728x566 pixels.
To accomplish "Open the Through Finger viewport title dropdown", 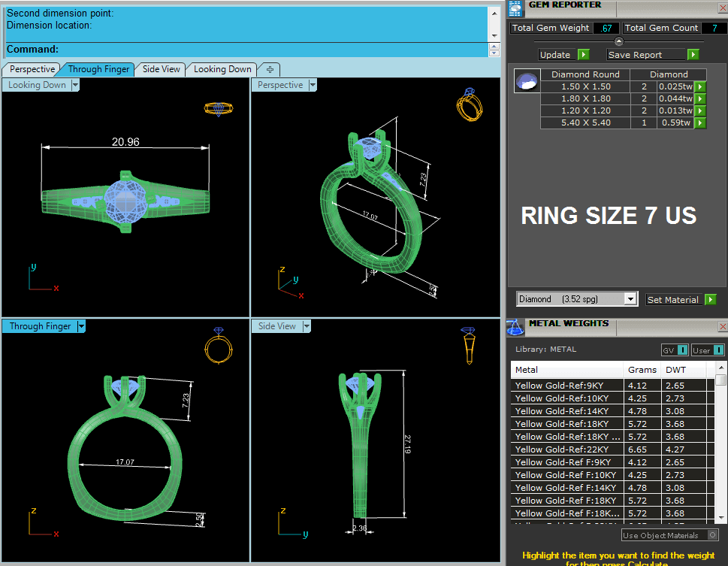I will (81, 326).
